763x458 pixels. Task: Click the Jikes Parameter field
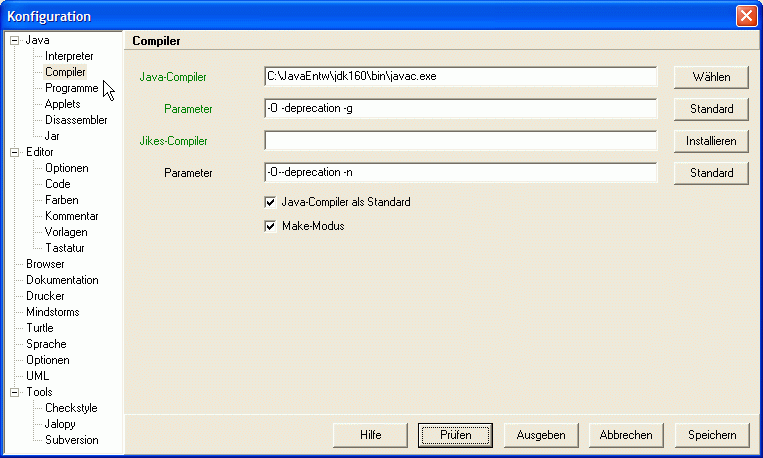coord(461,173)
